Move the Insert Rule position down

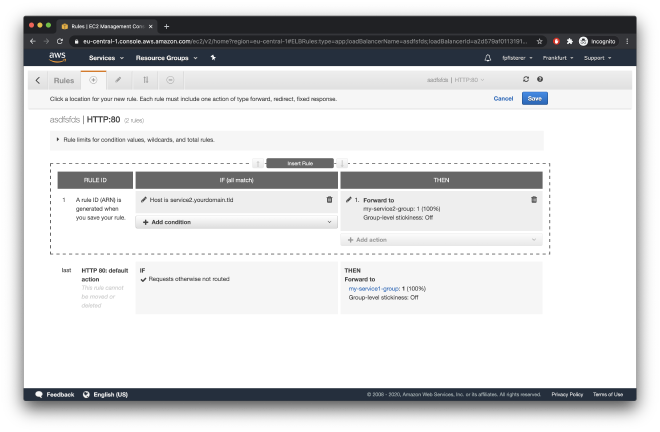point(342,163)
